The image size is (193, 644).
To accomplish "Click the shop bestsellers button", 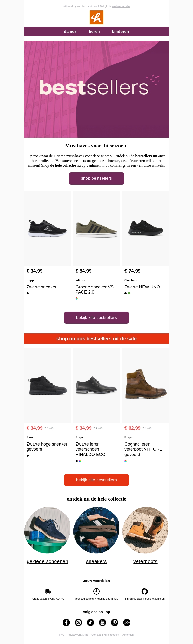I will (x=96, y=178).
